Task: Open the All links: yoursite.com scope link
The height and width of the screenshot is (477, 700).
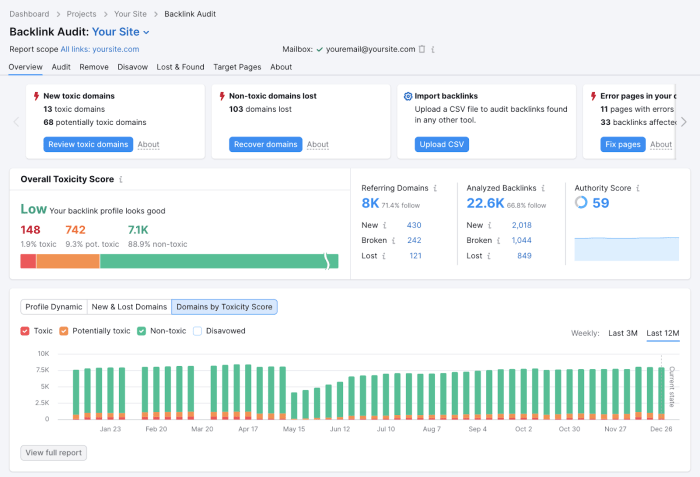Action: tap(100, 49)
